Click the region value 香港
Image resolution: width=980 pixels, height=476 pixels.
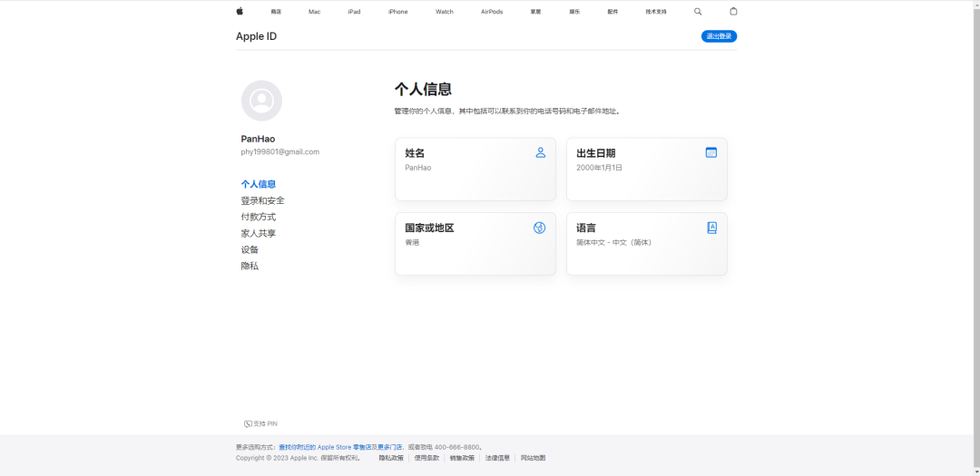pyautogui.click(x=412, y=242)
